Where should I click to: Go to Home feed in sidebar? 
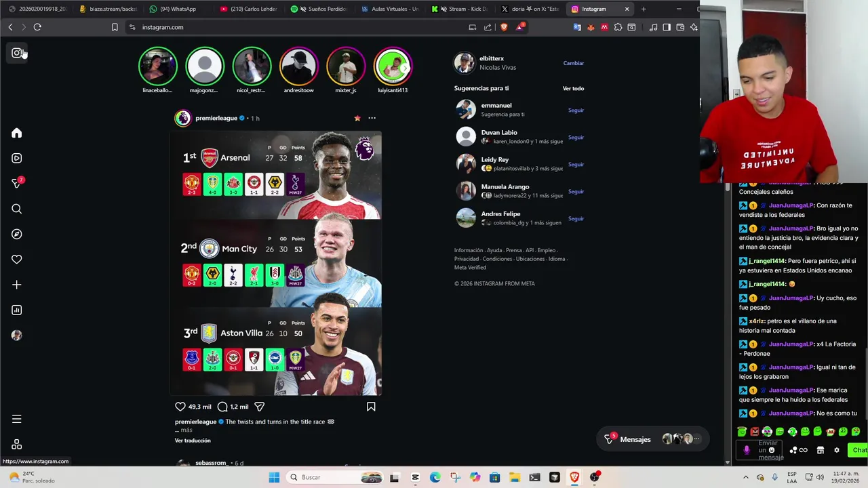pyautogui.click(x=17, y=133)
